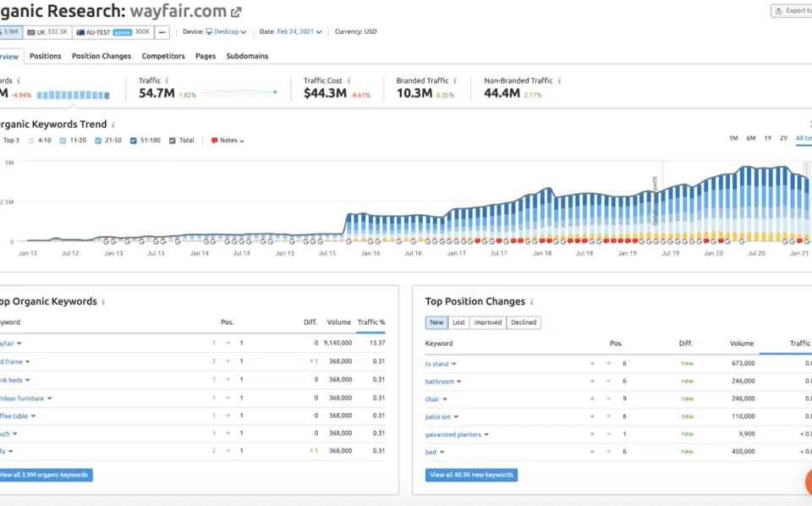
Task: Select the Improved position changes filter
Action: (x=488, y=322)
